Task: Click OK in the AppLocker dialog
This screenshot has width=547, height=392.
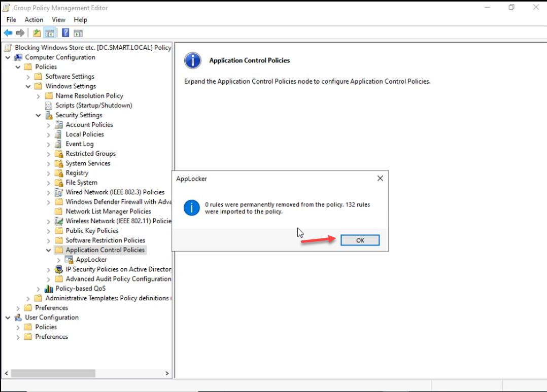Action: point(360,240)
